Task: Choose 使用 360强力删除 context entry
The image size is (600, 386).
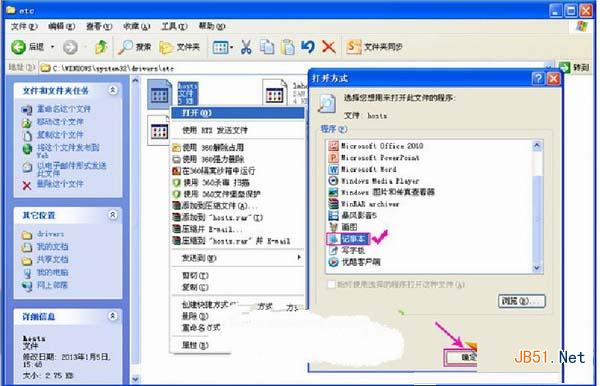Action: pos(237,159)
